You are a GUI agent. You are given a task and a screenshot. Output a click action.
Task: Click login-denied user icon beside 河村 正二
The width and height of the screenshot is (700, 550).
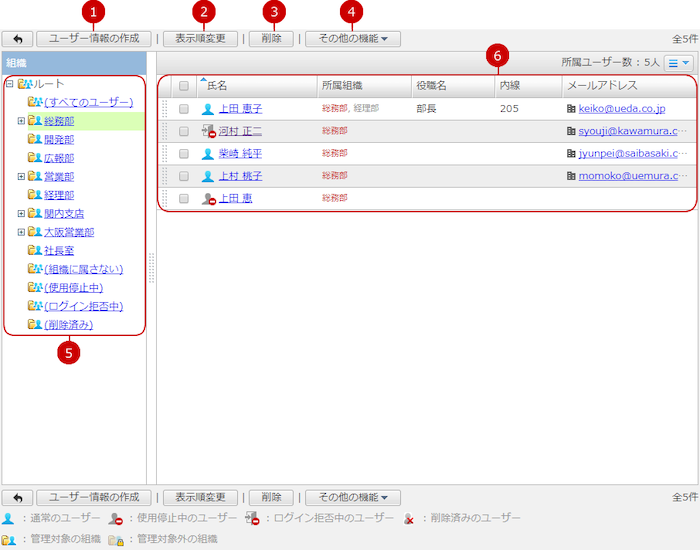[x=208, y=131]
